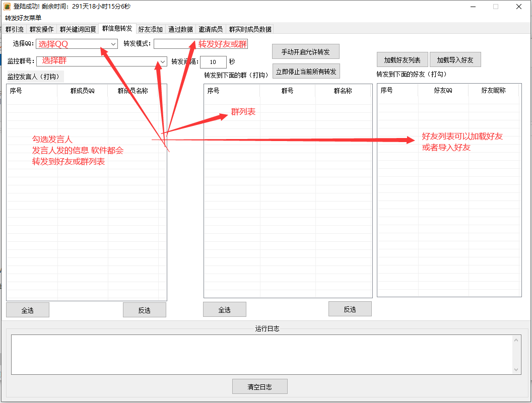Switch to the 群引流 tab
Image resolution: width=532 pixels, height=403 pixels.
[x=15, y=29]
